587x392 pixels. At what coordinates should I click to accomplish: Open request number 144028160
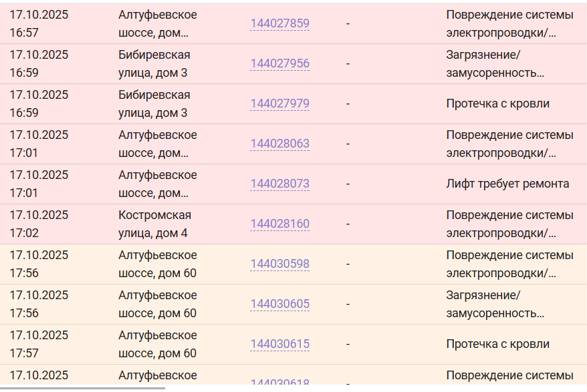[x=279, y=224]
